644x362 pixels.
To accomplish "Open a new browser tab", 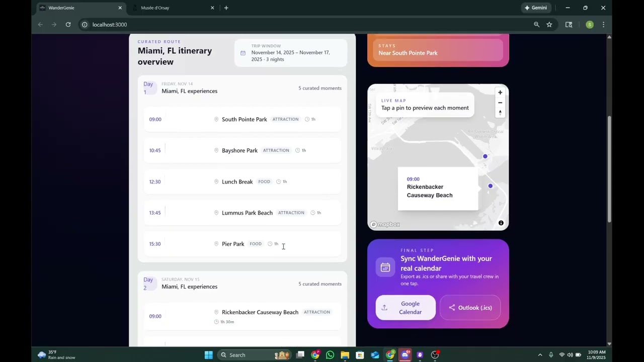I will [226, 8].
